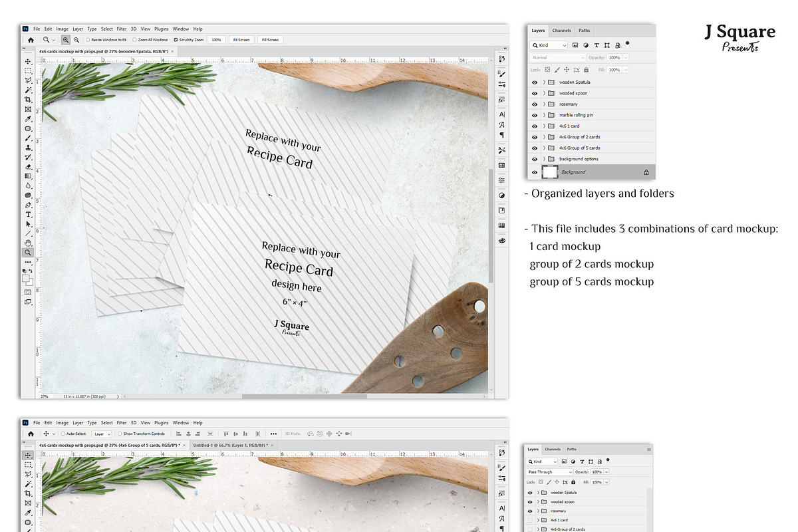Select the Gradient tool
Viewport: 798px width, 532px height.
tap(29, 176)
